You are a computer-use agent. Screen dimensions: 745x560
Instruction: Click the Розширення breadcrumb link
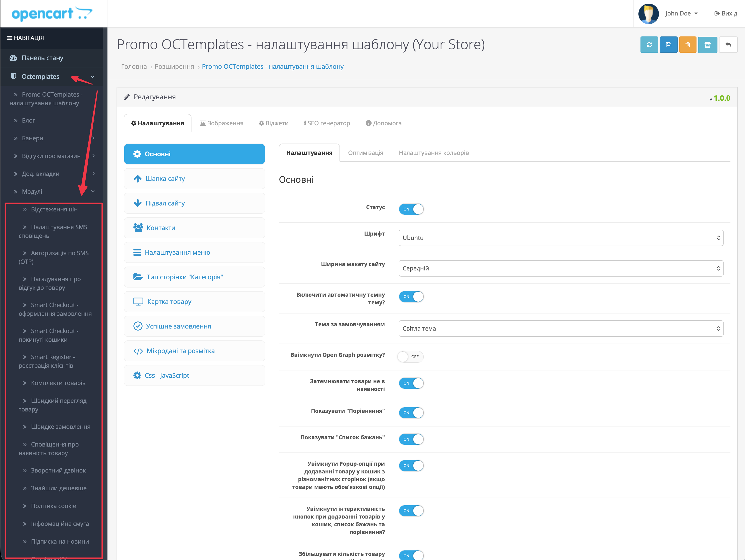pyautogui.click(x=174, y=67)
